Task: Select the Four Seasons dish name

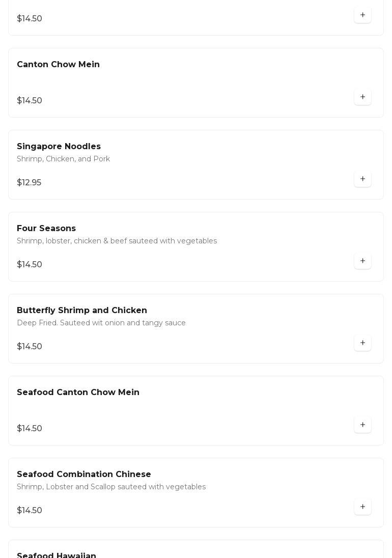Action: coord(46,228)
